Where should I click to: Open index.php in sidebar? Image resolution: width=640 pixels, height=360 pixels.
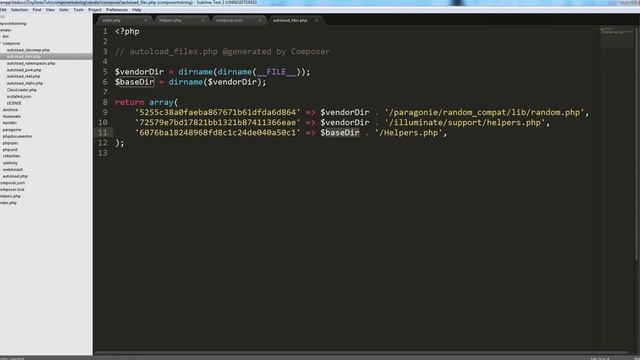[9, 202]
